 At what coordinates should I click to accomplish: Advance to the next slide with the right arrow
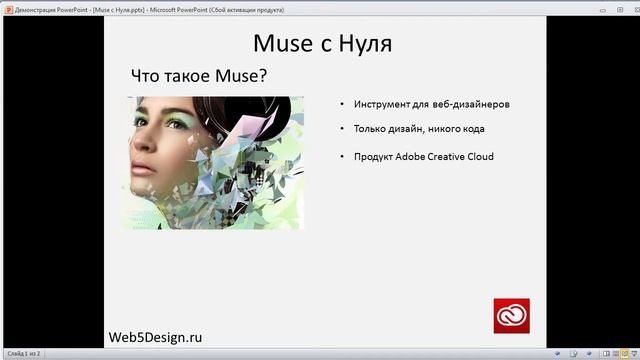pos(589,354)
